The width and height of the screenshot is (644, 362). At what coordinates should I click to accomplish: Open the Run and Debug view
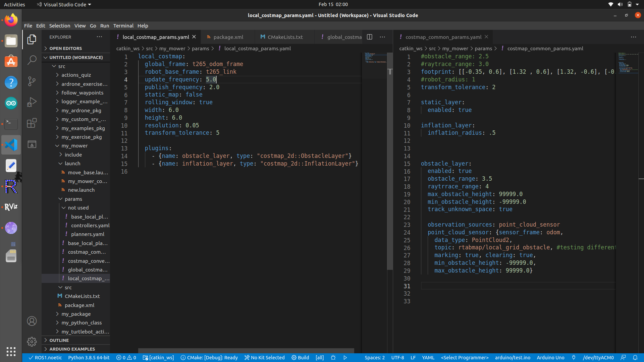point(32,102)
